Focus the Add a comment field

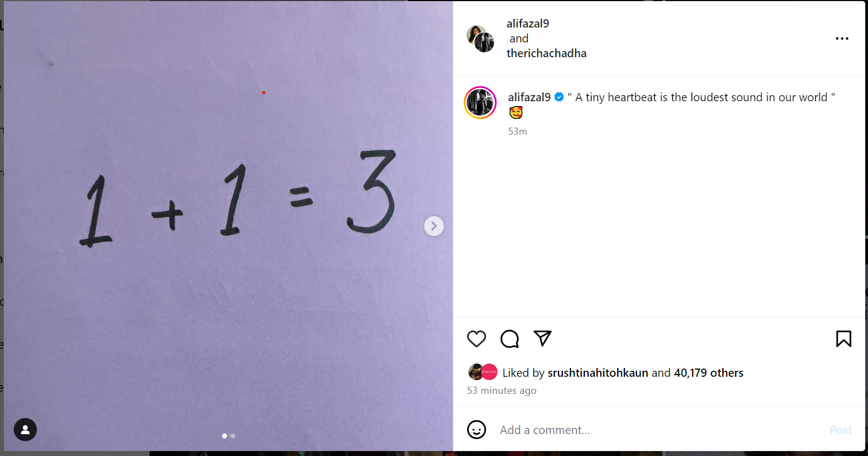tap(660, 430)
